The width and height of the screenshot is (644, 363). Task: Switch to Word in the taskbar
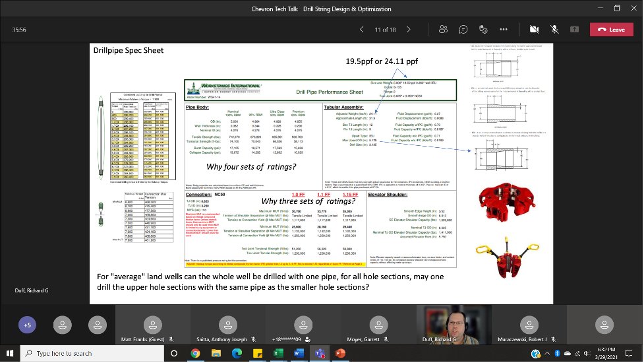click(x=299, y=354)
